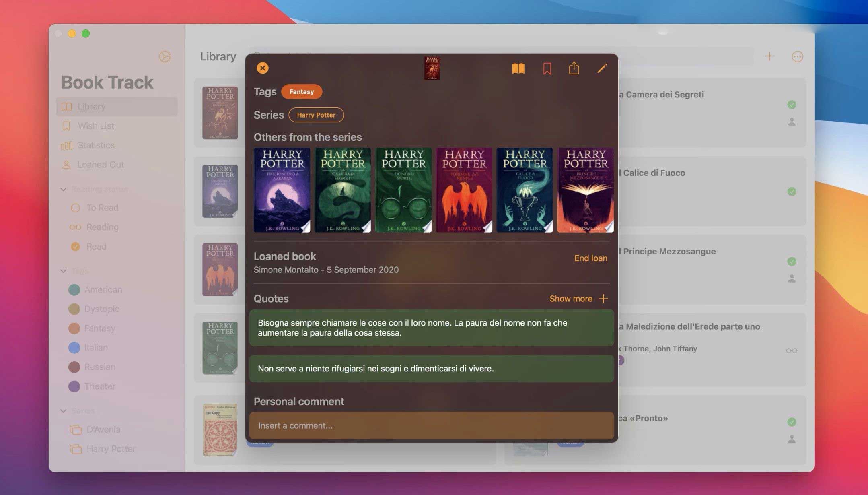This screenshot has height=495, width=868.
Task: Open D'Avenia series folder
Action: 95,430
